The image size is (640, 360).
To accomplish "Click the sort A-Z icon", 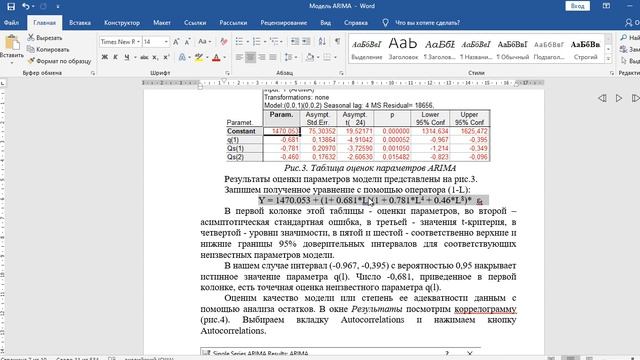I will [x=322, y=42].
